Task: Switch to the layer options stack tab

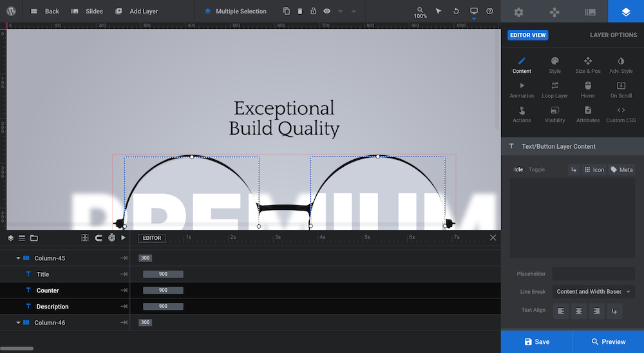Action: (626, 12)
